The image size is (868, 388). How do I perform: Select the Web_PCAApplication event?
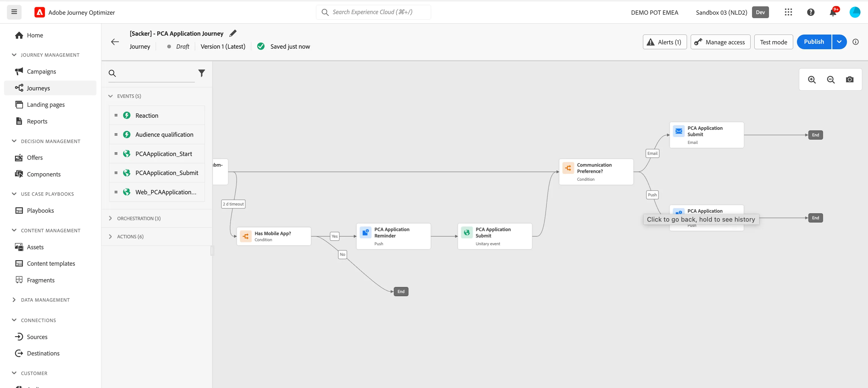[x=157, y=192]
